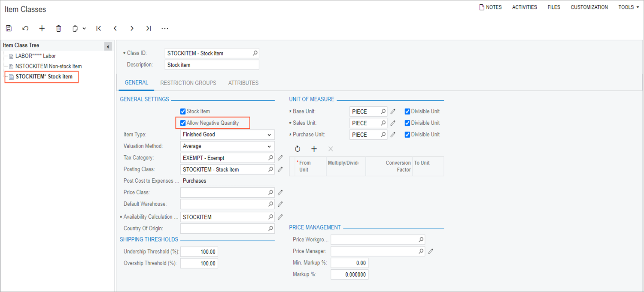Edit Tax Category with pencil icon
Image resolution: width=644 pixels, height=292 pixels.
pyautogui.click(x=280, y=158)
